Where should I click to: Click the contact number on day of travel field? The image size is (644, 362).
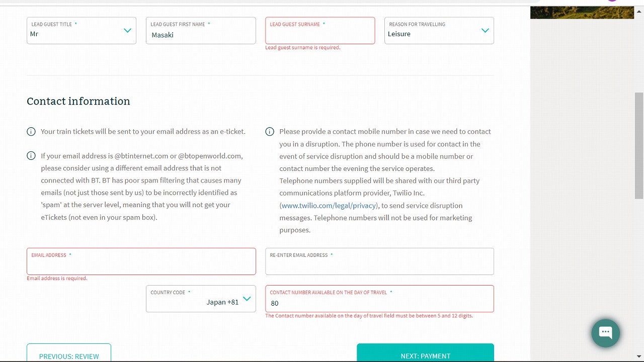379,299
